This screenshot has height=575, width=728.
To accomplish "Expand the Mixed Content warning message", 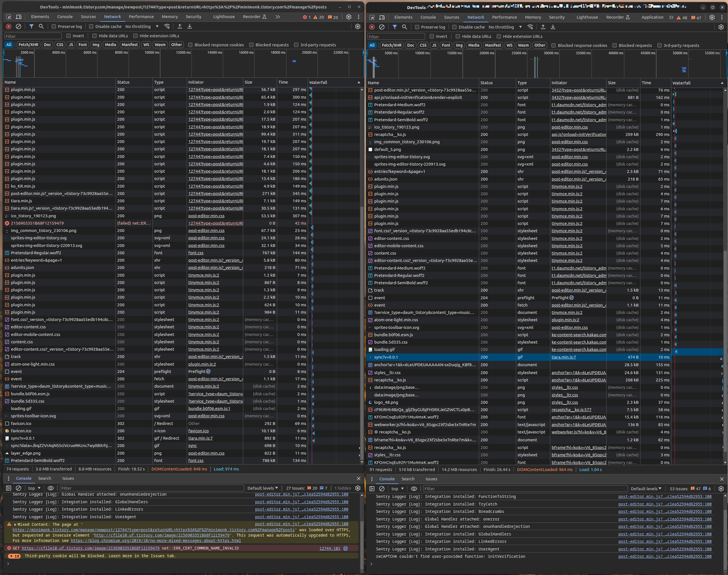I will (15, 524).
